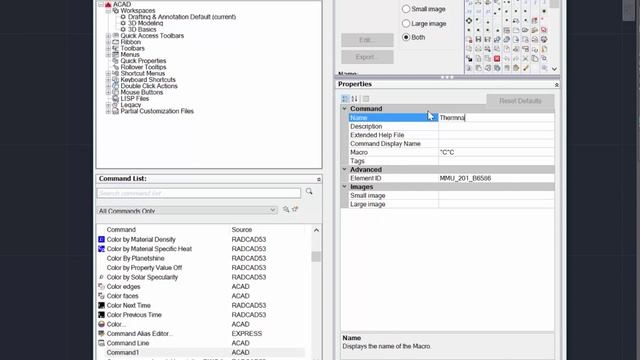Image resolution: width=640 pixels, height=360 pixels.
Task: Select the 3D Basics workspace
Action: pos(142,29)
